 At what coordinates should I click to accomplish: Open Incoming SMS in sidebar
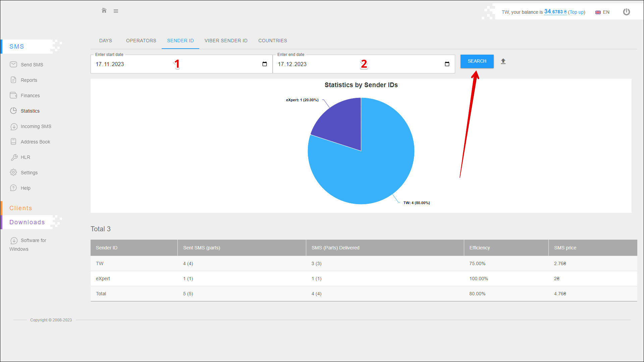[36, 126]
